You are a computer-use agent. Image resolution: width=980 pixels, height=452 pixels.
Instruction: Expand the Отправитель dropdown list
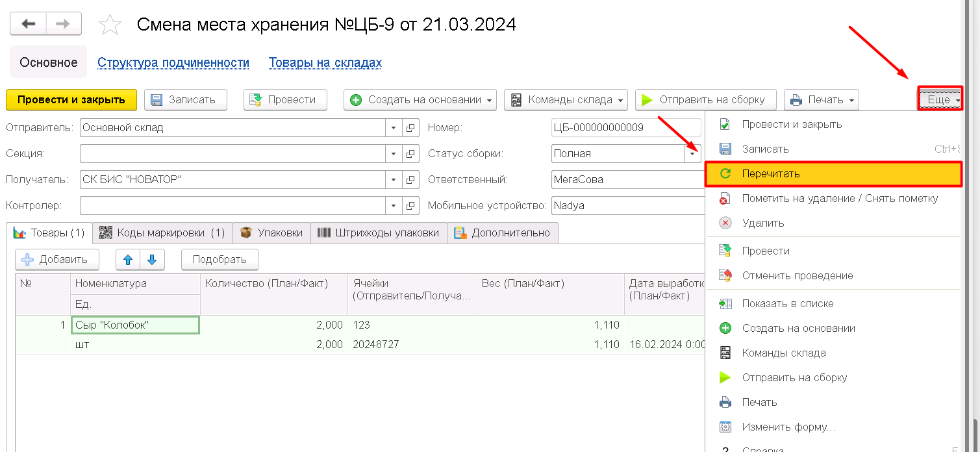pos(394,128)
